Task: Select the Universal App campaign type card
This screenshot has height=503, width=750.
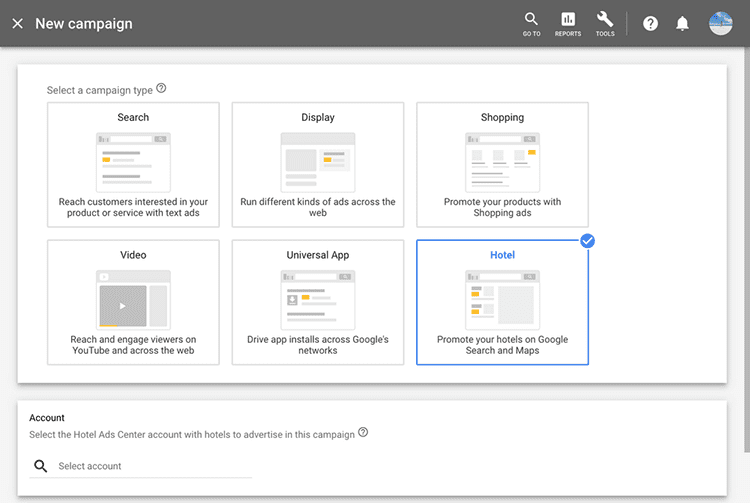Action: coord(318,302)
